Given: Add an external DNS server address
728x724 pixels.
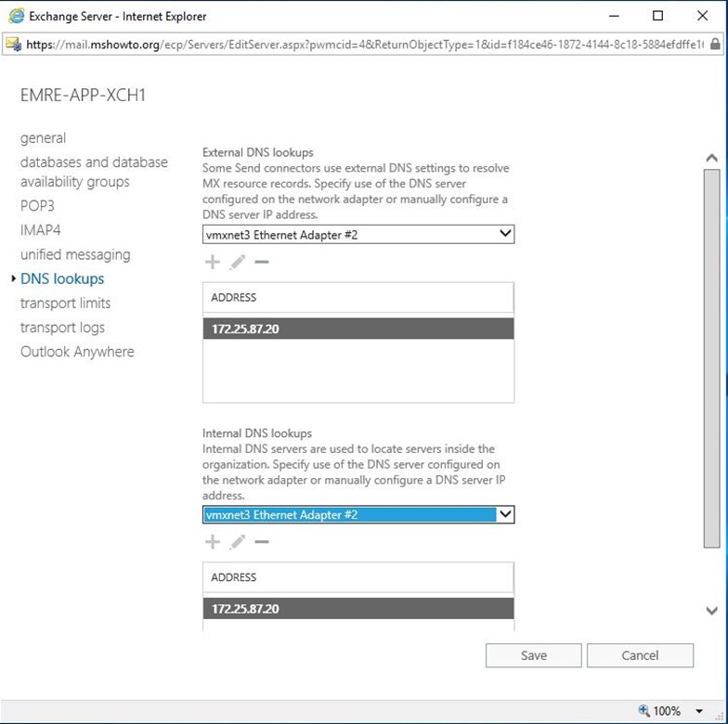Looking at the screenshot, I should point(213,262).
